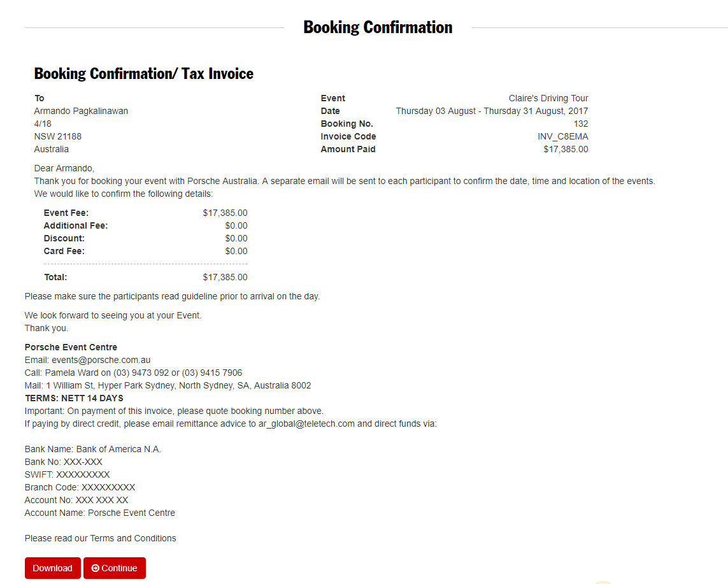Click the Porsche Event Centre bold heading
728x584 pixels.
point(71,347)
